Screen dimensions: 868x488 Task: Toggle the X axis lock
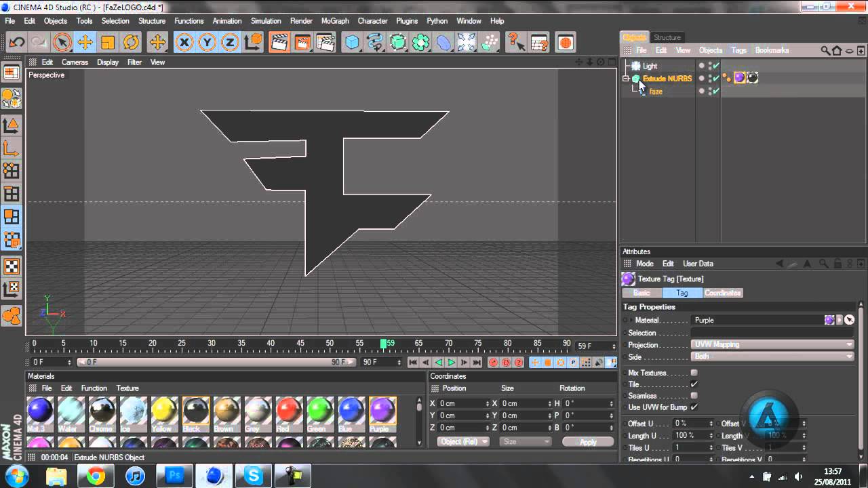pyautogui.click(x=184, y=43)
